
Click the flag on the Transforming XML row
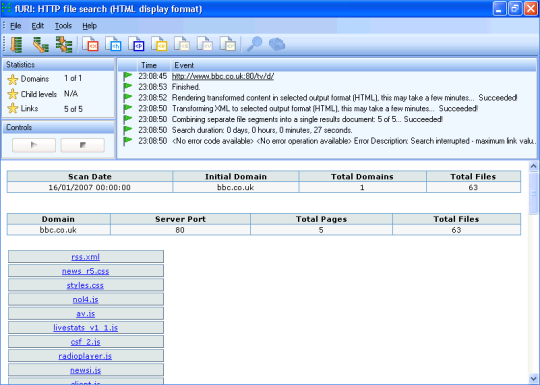128,108
